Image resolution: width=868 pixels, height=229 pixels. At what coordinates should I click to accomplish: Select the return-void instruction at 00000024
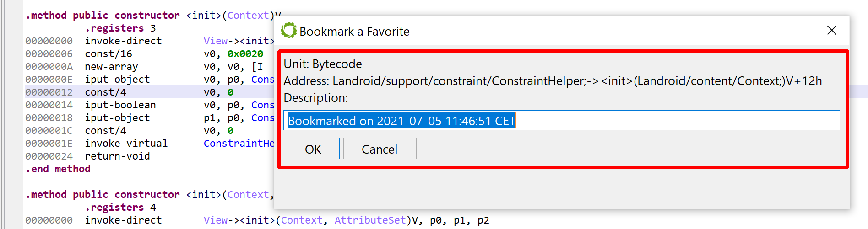[117, 156]
